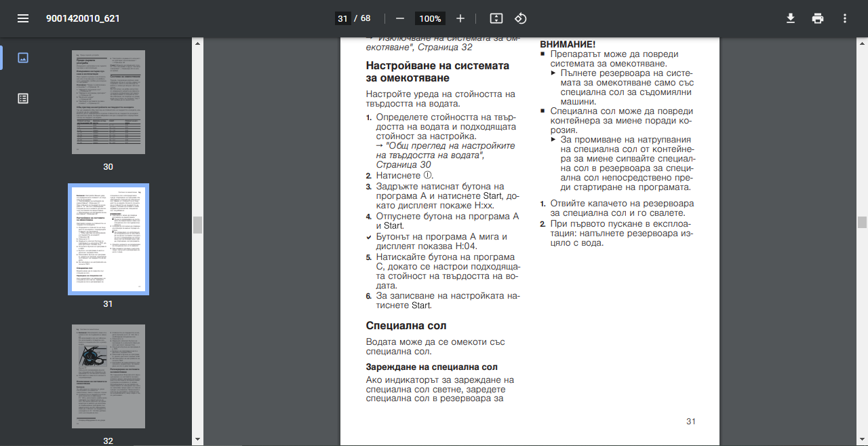Click the thumbnail panel scrollbar down arrow
Screen dimensions: 868x446
click(197, 441)
